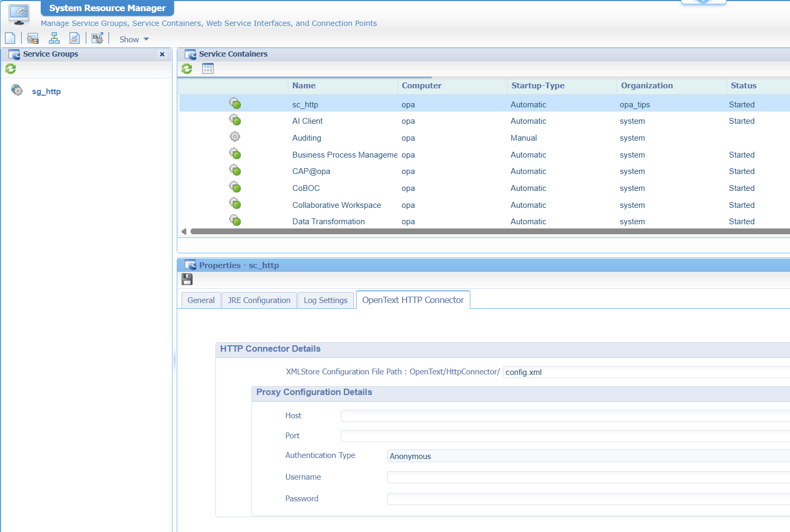Select the CoBOC row name
The image size is (790, 532).
click(306, 188)
